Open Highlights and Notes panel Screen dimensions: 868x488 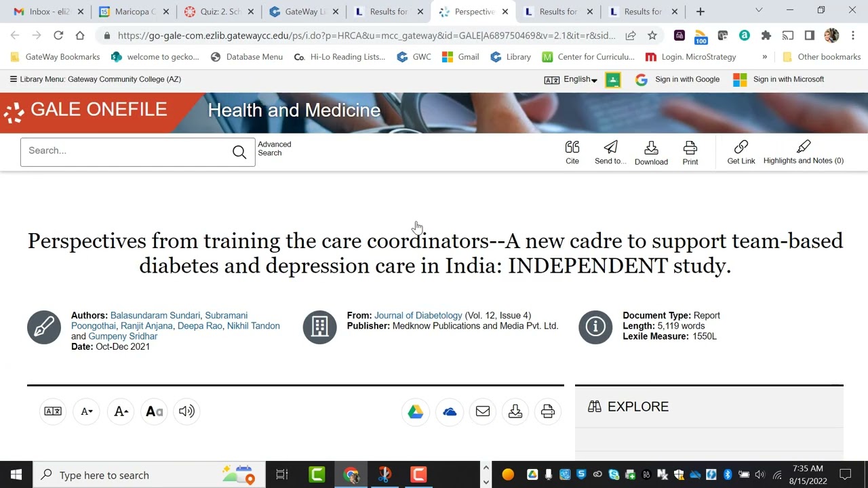click(804, 152)
